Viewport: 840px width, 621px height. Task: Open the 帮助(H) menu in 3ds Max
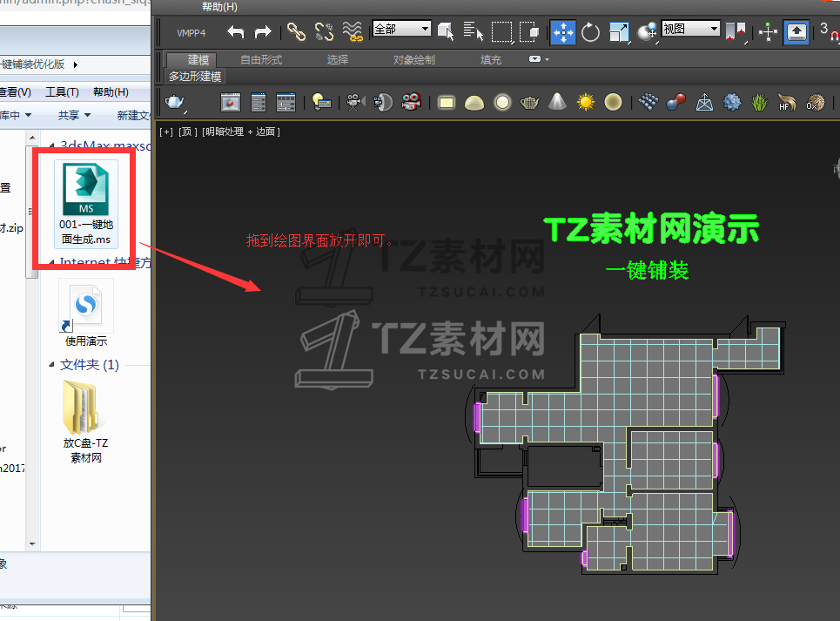pos(219,7)
